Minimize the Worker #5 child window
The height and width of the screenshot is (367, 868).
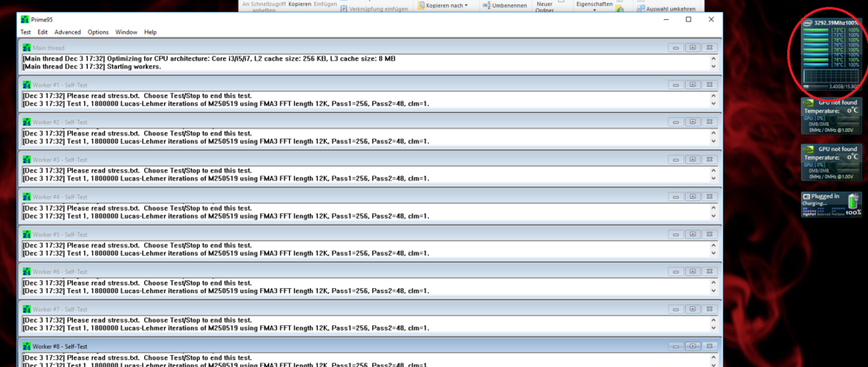[x=675, y=234]
